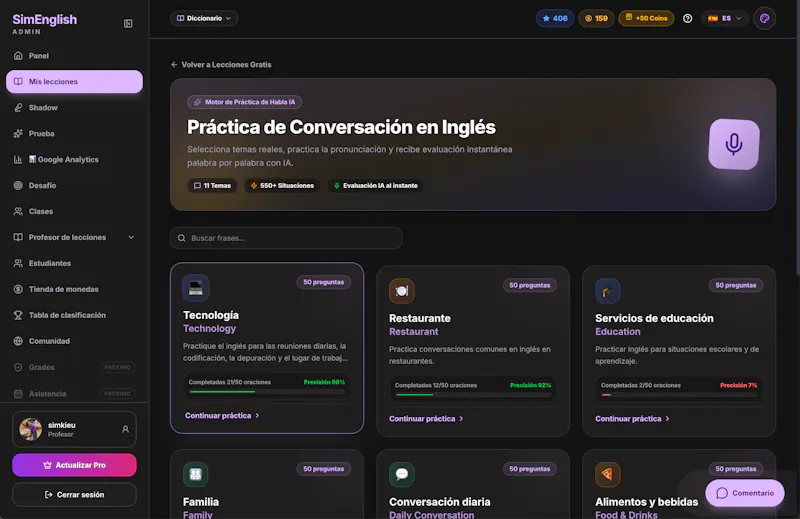Click the Restaurante card title
The height and width of the screenshot is (519, 800).
[x=420, y=318]
